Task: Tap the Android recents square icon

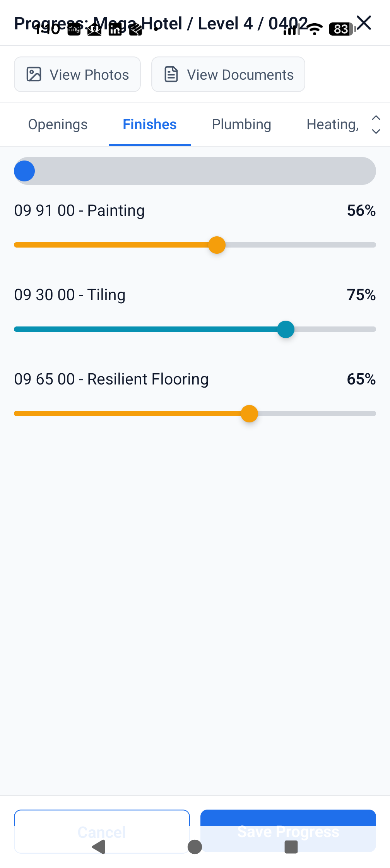Action: click(291, 847)
